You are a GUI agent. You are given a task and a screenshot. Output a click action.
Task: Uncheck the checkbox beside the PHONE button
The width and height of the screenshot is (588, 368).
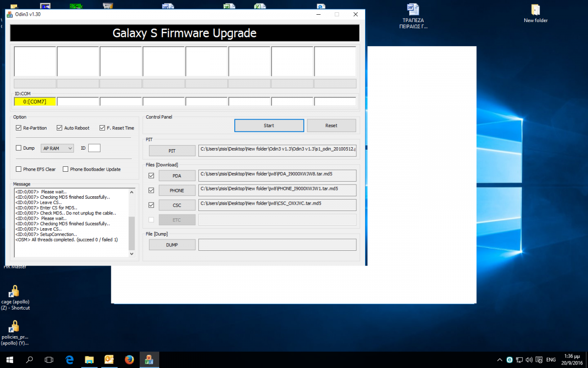[x=151, y=190]
